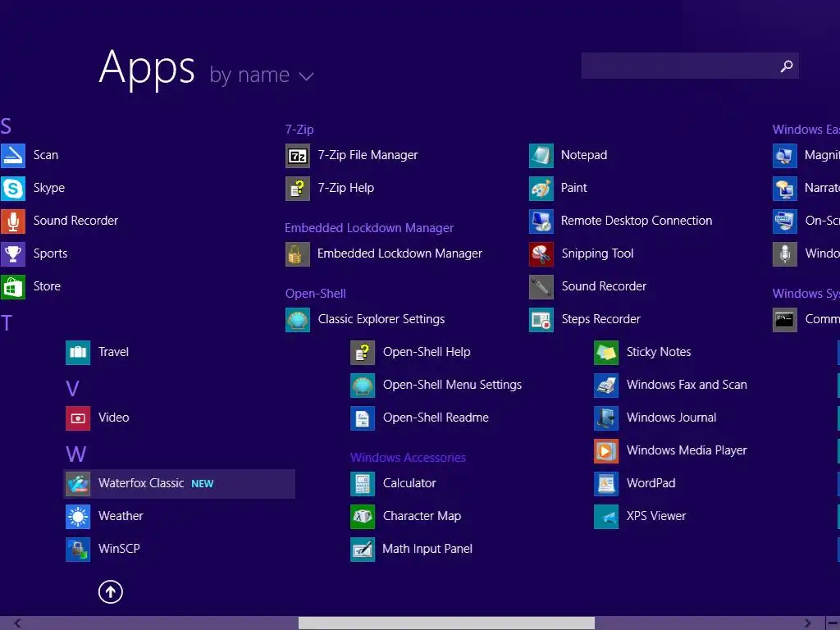Click the Embedded Lockdown Manager group header

[x=369, y=228]
